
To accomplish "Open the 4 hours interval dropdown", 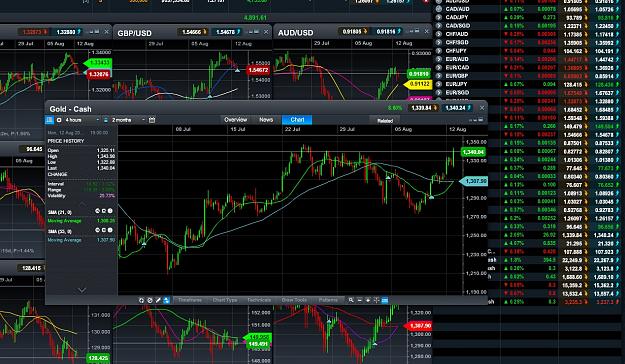I will (x=82, y=120).
